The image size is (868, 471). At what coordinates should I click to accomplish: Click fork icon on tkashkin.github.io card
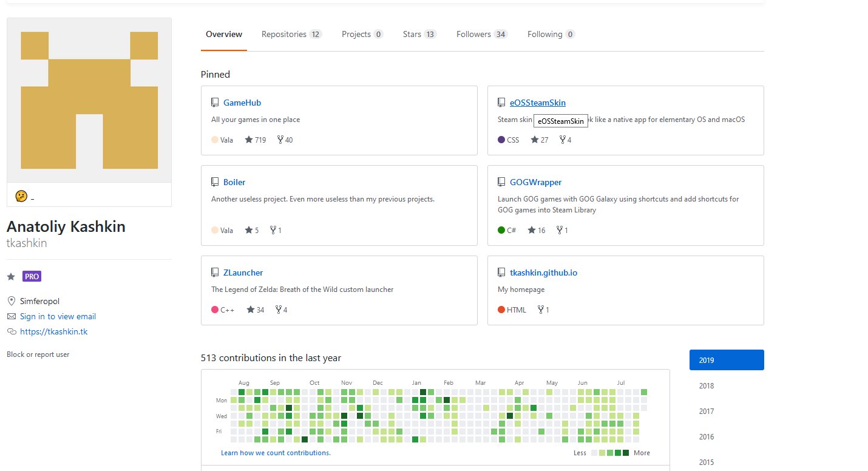(x=540, y=310)
